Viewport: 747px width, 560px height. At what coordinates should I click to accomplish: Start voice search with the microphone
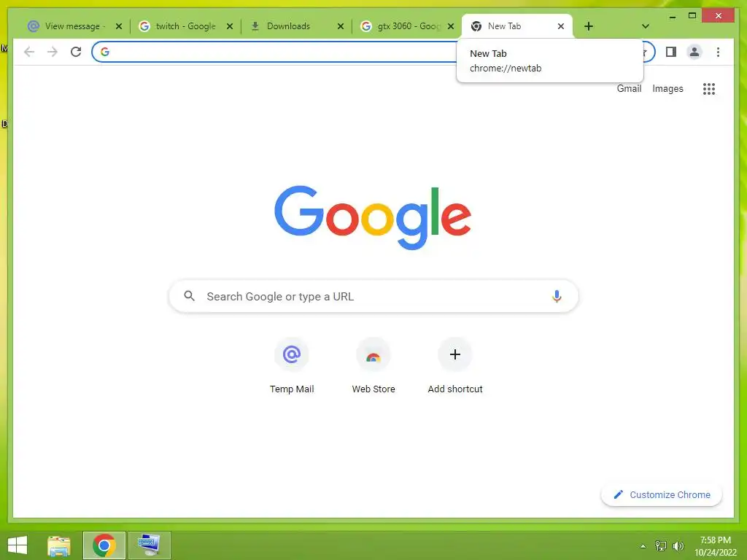(x=557, y=296)
